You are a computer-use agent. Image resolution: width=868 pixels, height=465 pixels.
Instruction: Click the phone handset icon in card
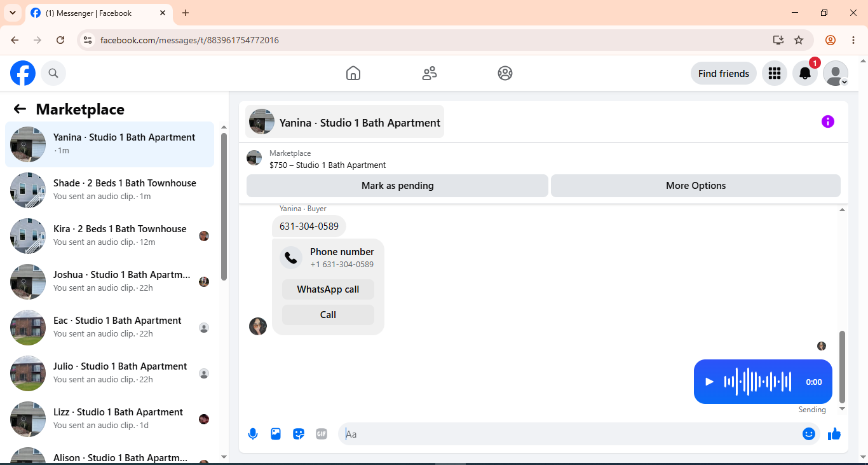pos(291,258)
